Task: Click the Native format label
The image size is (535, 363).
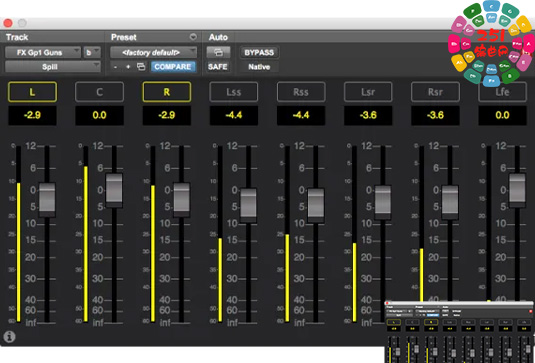Action: 259,67
